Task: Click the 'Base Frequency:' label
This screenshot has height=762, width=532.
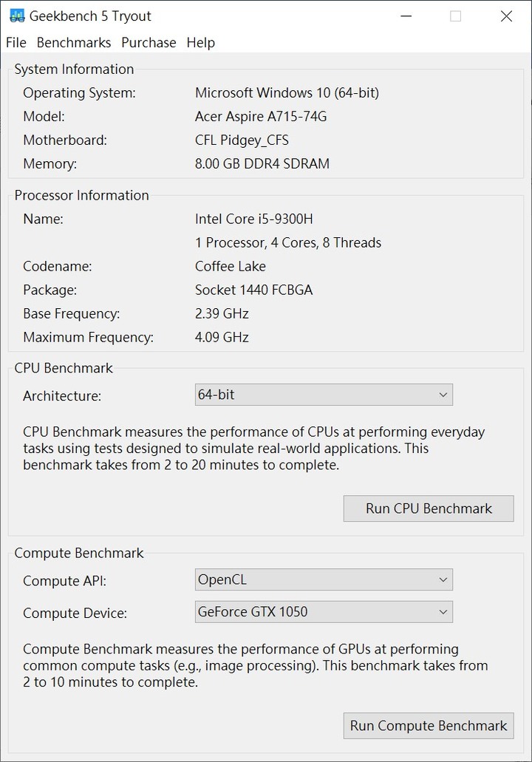Action: click(72, 314)
